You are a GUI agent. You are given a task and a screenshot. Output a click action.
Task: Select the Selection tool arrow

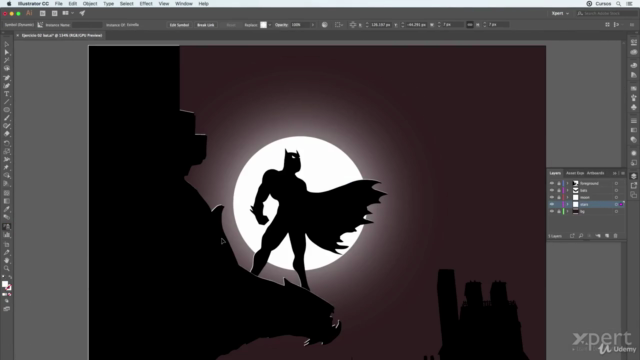[x=7, y=44]
